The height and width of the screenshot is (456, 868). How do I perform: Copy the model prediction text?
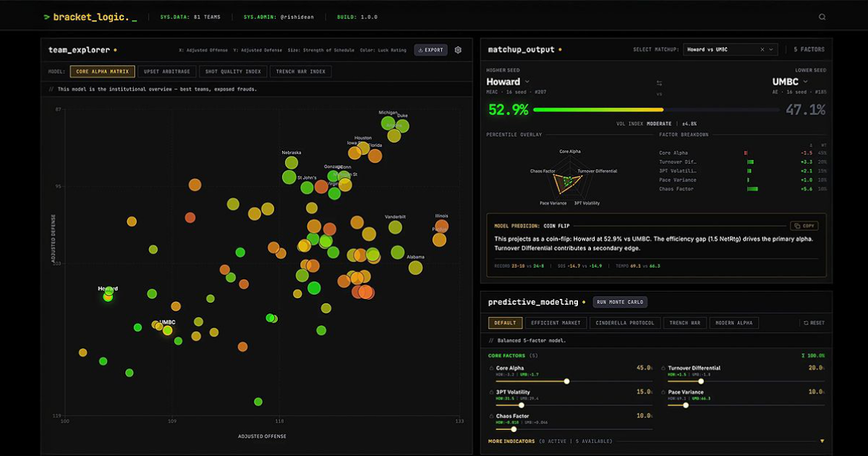[x=806, y=225]
